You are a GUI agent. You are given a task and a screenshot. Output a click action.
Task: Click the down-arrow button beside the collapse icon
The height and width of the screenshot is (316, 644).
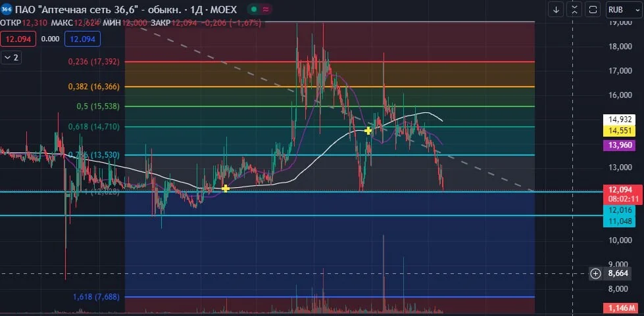556,10
